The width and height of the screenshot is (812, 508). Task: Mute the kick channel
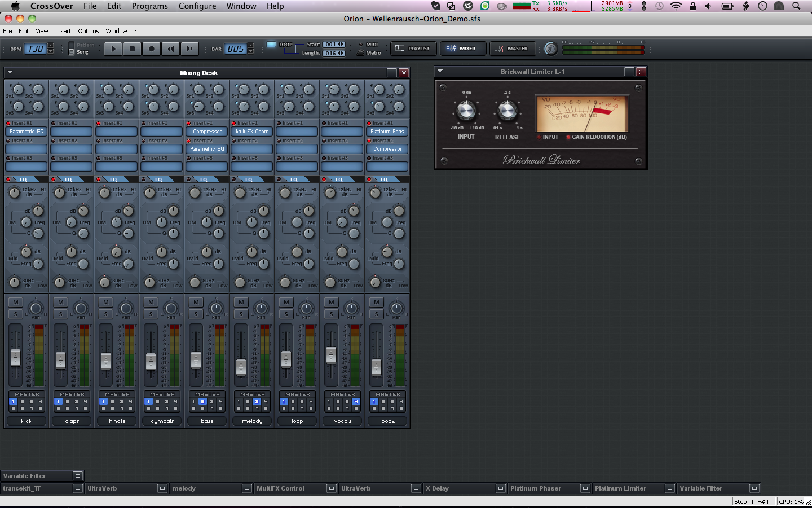(x=16, y=303)
